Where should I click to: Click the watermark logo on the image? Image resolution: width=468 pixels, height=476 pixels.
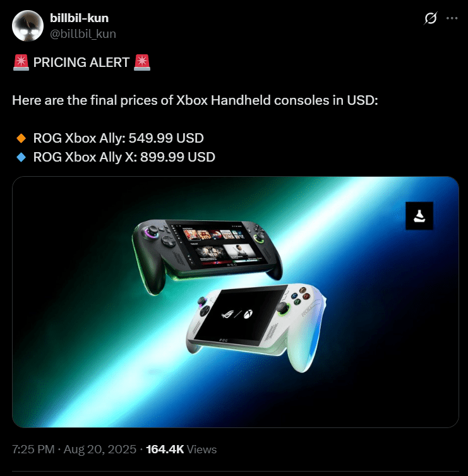pyautogui.click(x=419, y=216)
